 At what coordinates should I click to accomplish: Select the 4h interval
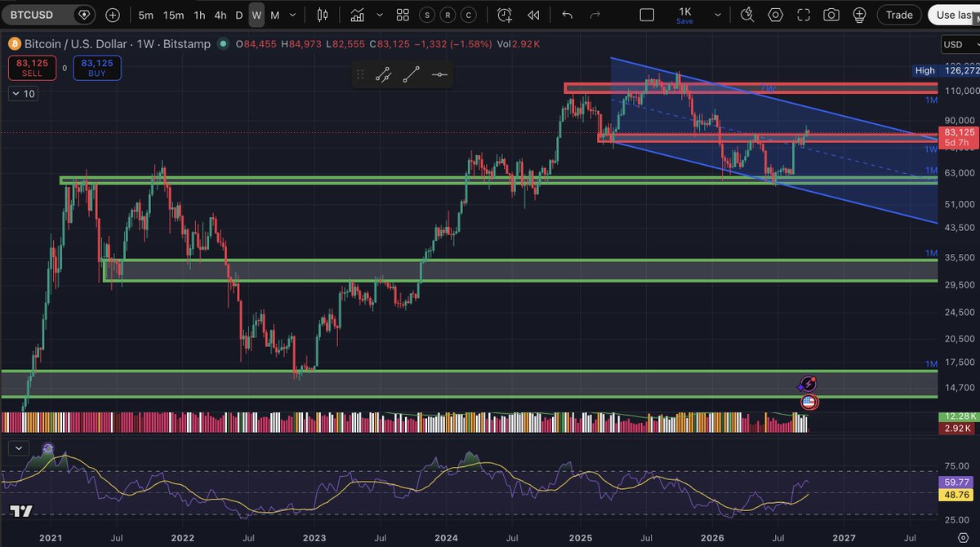220,15
